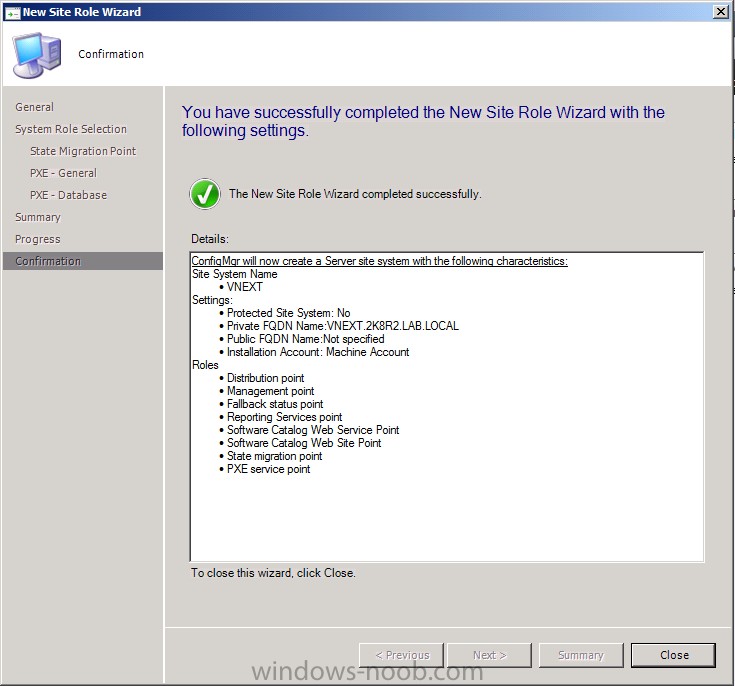
Task: Click the Close button to finish the wizard
Action: coord(673,655)
